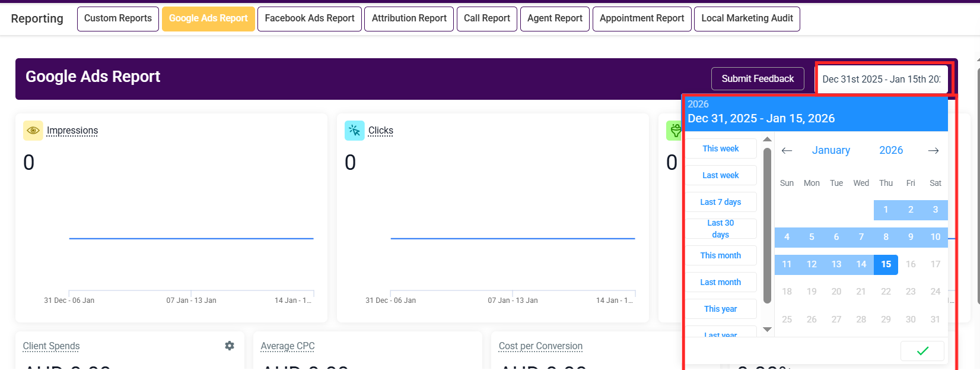Pick January 1 in the calendar

(x=886, y=210)
